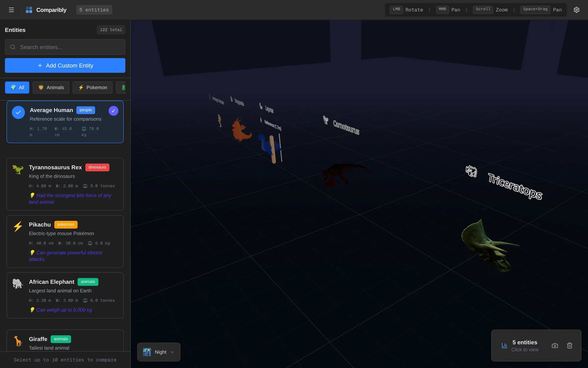Click 'Can weigh up to 6,000 kg' fact
This screenshot has width=588, height=368.
pos(64,310)
